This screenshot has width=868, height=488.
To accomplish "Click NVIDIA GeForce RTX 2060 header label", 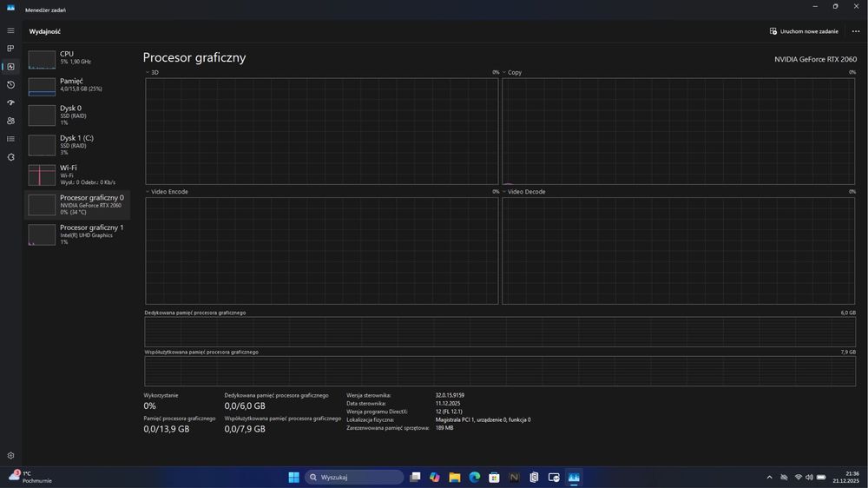I will 815,59.
